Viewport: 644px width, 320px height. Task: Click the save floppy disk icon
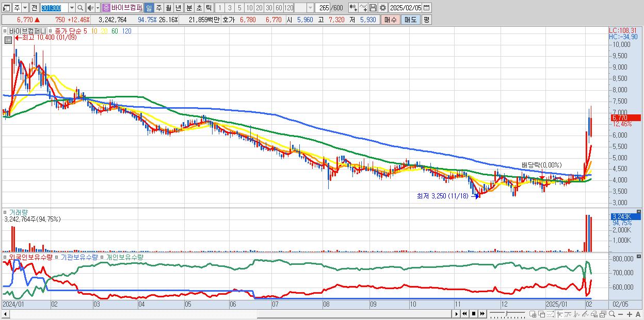(x=373, y=8)
